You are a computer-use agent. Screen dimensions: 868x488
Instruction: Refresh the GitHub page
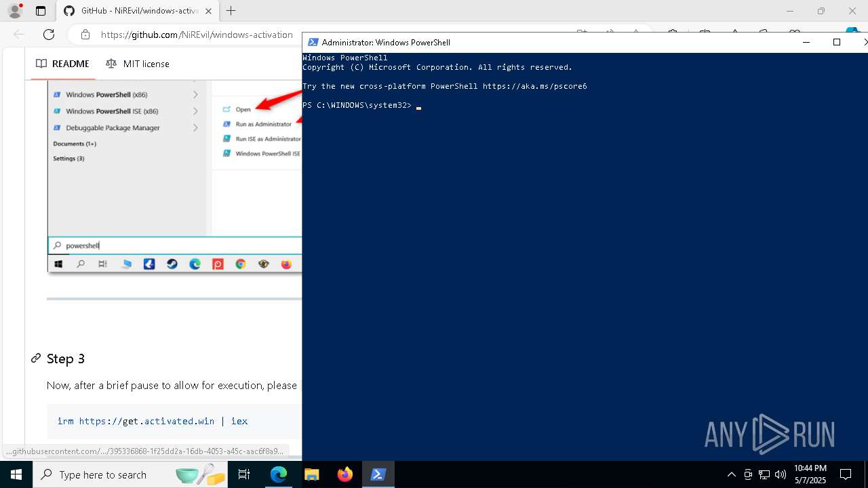49,35
